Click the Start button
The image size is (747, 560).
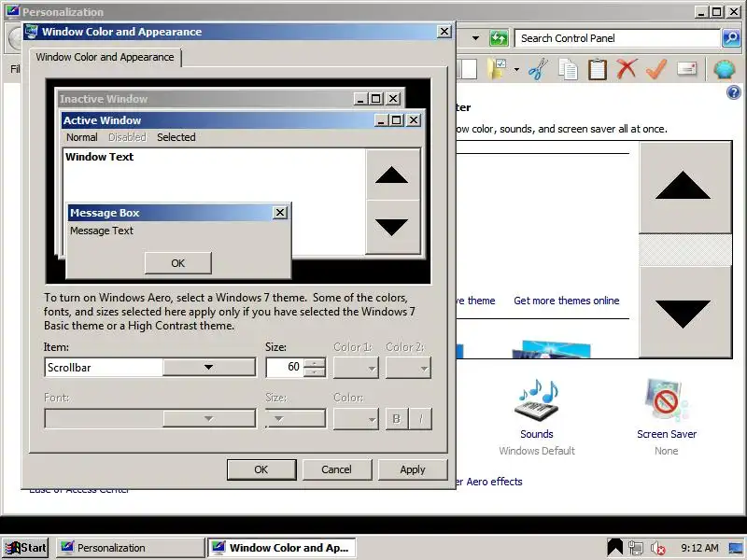pyautogui.click(x=25, y=548)
